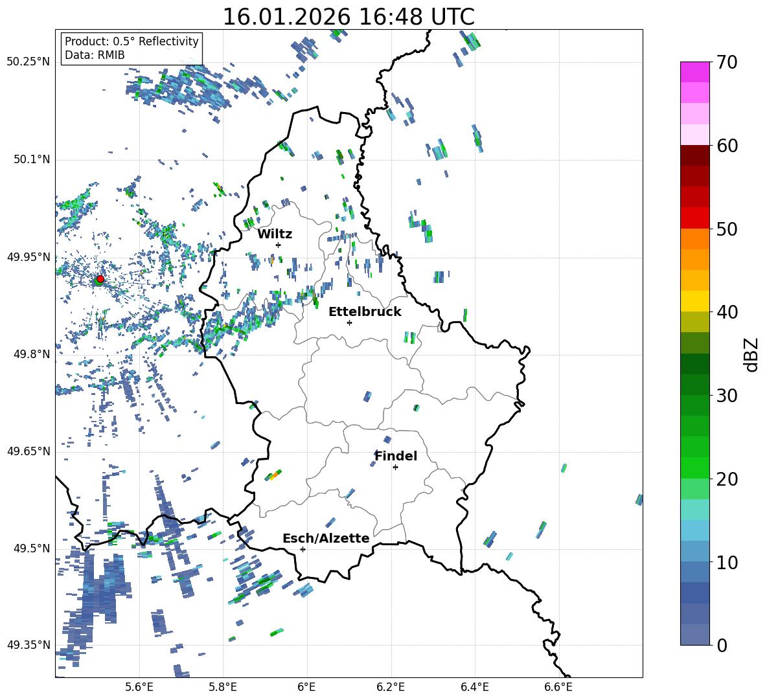Click the 50.25°N latitude label
Screen dimensions: 767x700
[29, 62]
